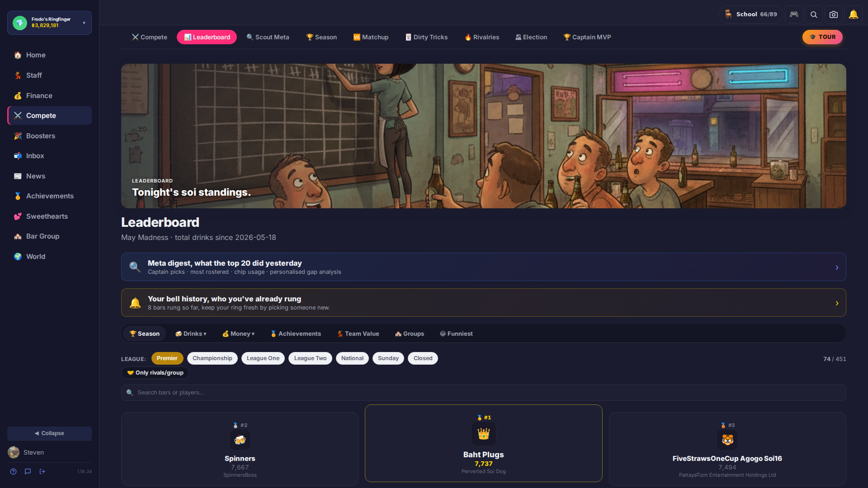Open World in the sidebar

pyautogui.click(x=50, y=257)
